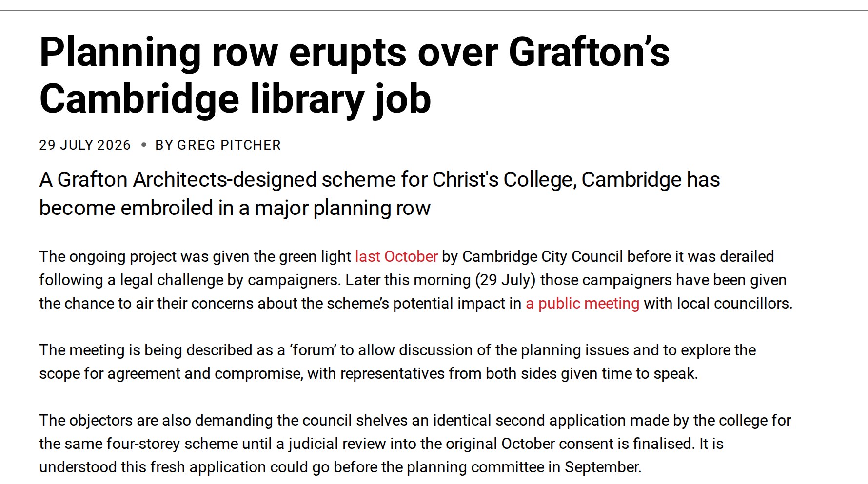This screenshot has height=484, width=868.
Task: Click the horizontal divider line above the headline
Action: (434, 10)
